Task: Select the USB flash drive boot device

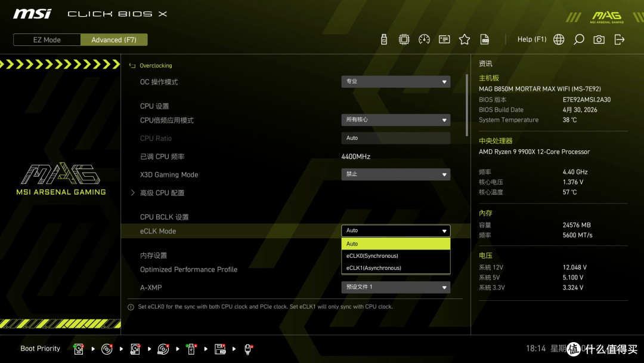Action: coord(191,349)
